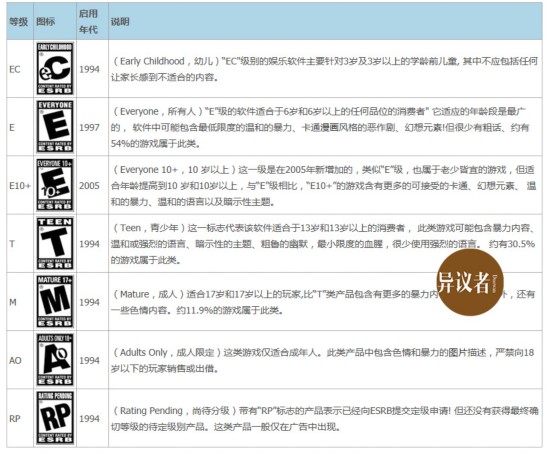Click the Early Childhood description text

point(324,69)
